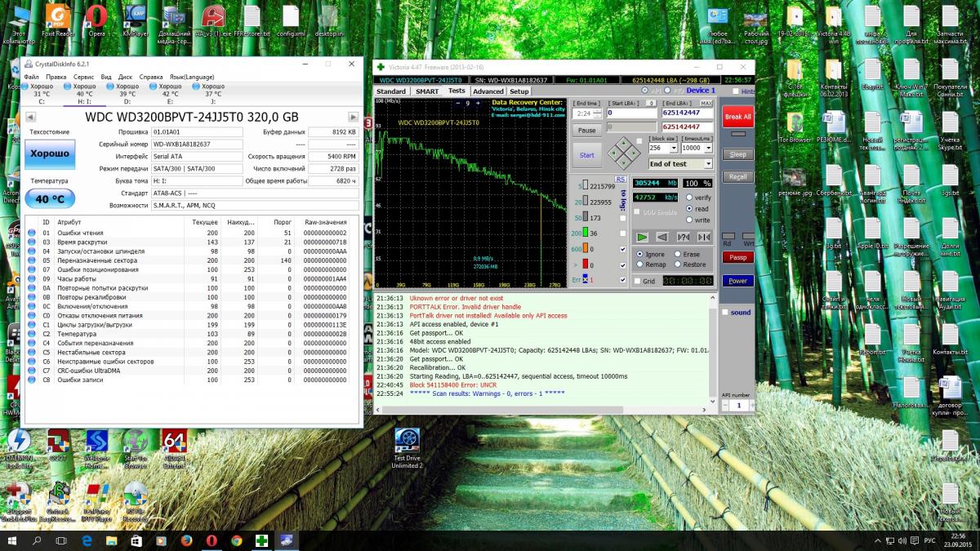Click the MAX button above End LBA
The width and height of the screenshot is (980, 551).
[706, 104]
